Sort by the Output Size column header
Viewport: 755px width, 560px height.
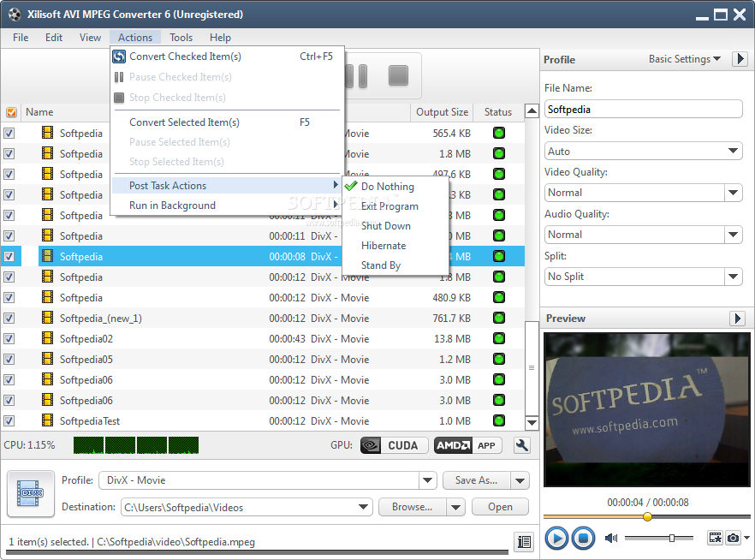coord(442,112)
